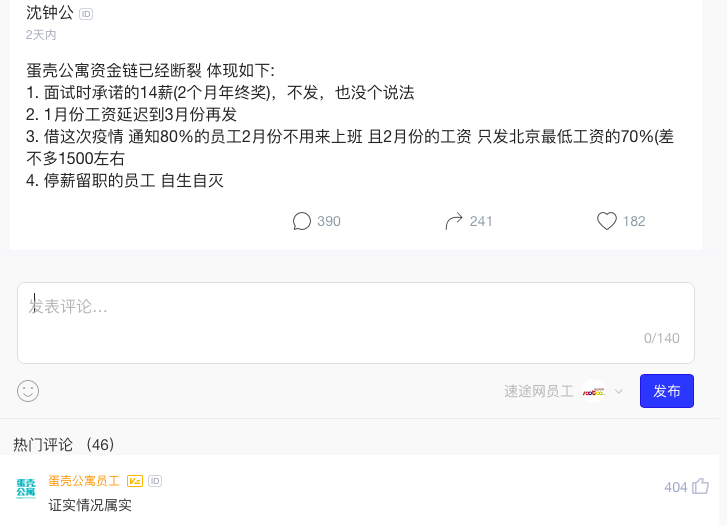The image size is (727, 525).
Task: Click the 2天内 post timestamp
Action: [x=41, y=35]
